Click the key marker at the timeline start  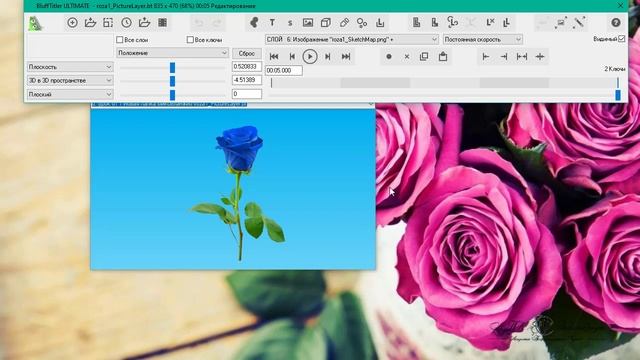271,83
